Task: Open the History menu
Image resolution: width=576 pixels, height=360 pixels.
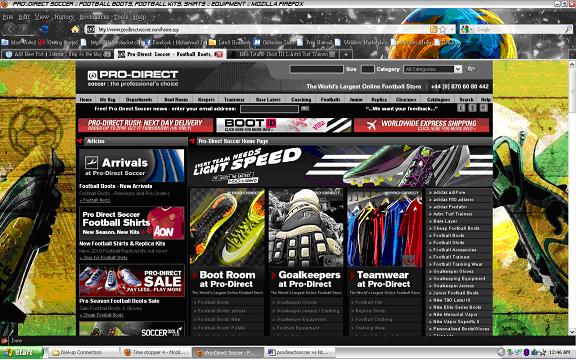Action: [x=64, y=17]
